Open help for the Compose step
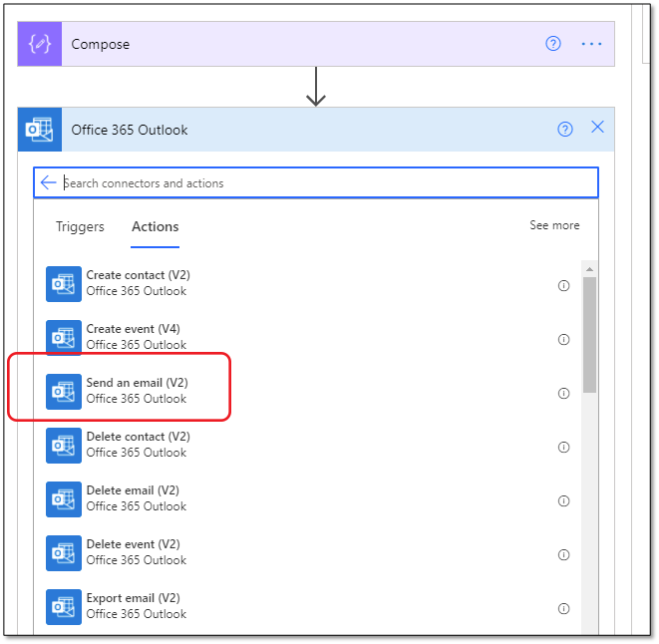Screen dimensions: 659x644 point(552,43)
